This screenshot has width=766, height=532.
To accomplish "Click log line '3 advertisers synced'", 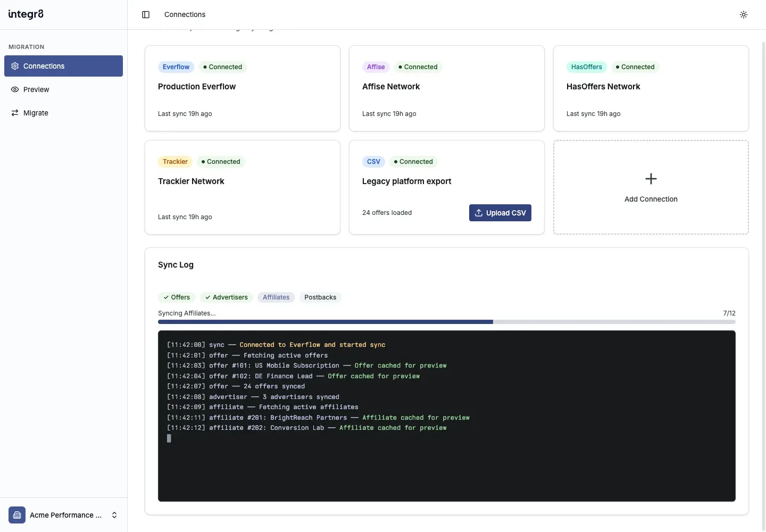I will tap(253, 397).
